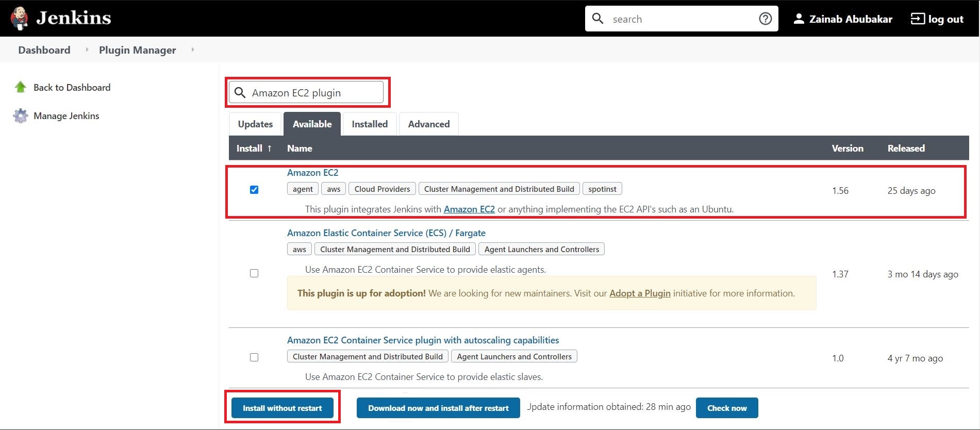Click Cluster Management tag in autoscaling plugin row

pyautogui.click(x=368, y=356)
